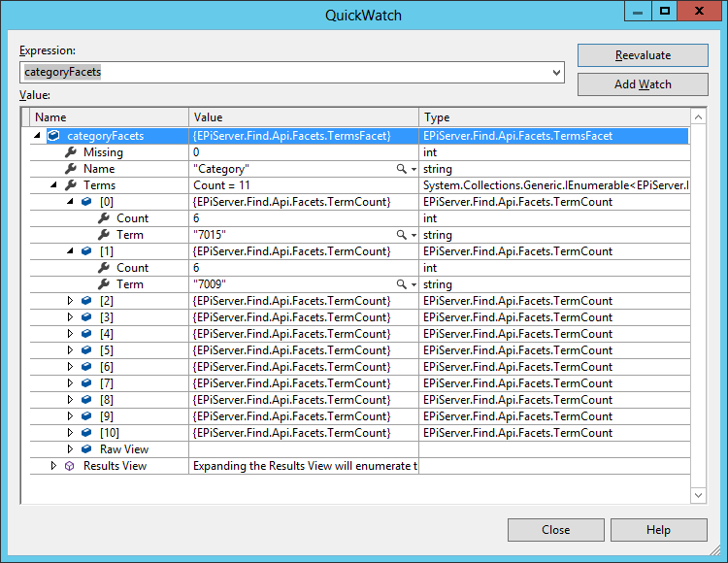The image size is (728, 563).
Task: Click magnifier icon next to "7009" value
Action: click(402, 284)
